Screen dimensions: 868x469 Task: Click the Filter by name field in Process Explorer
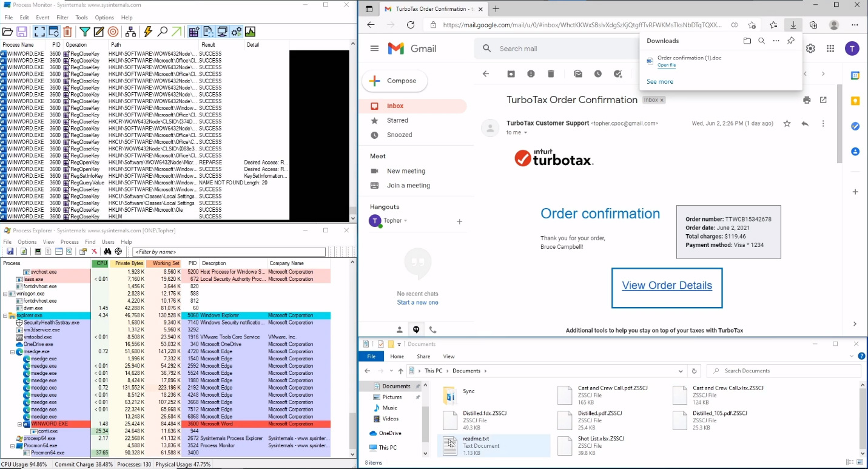click(229, 252)
